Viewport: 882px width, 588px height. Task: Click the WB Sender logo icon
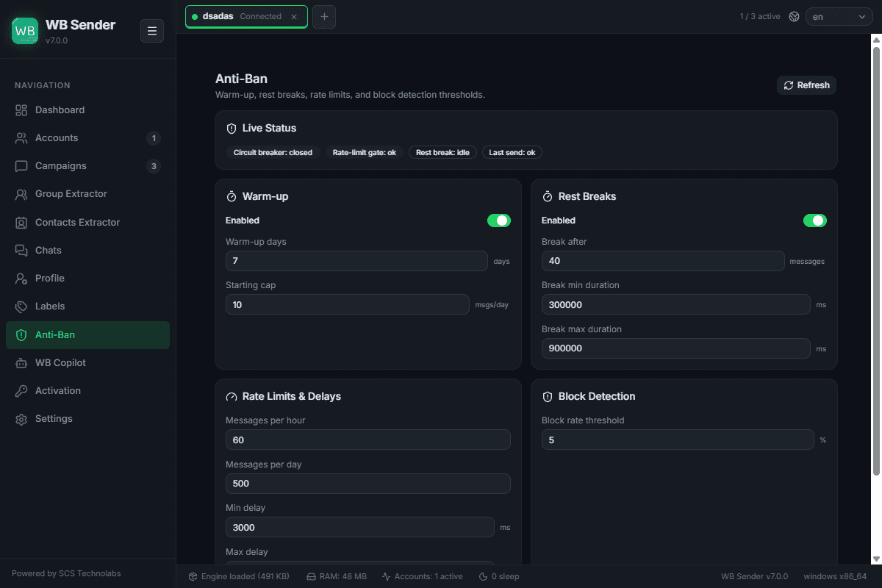tap(25, 31)
